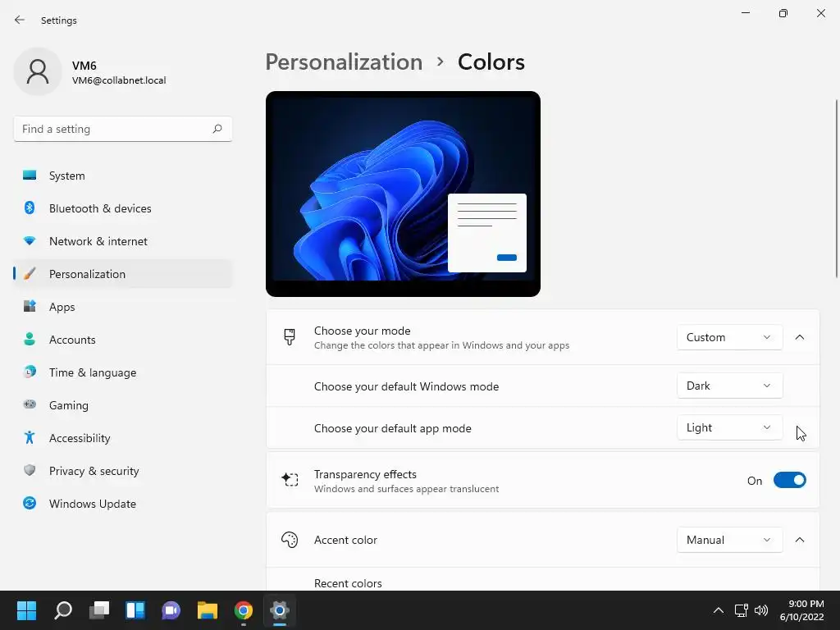The image size is (840, 630).
Task: Click the Settings gear taskbar icon
Action: pyautogui.click(x=279, y=610)
